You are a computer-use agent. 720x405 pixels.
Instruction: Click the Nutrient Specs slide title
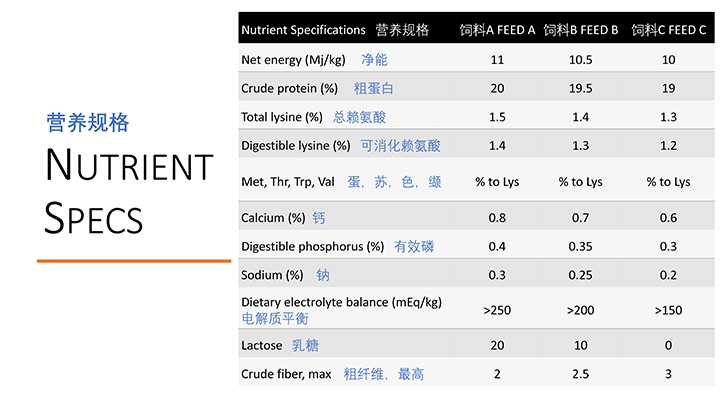pos(128,192)
